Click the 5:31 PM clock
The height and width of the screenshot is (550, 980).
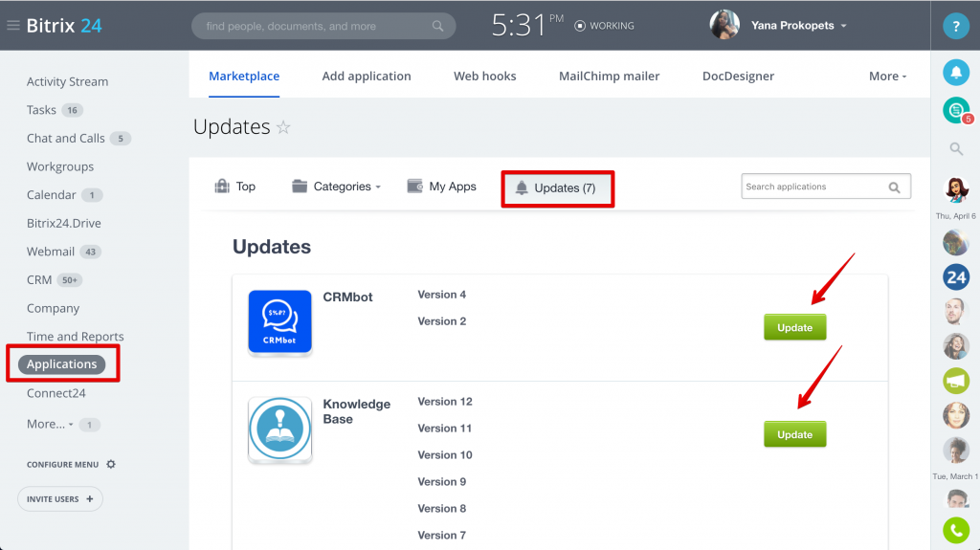point(527,26)
